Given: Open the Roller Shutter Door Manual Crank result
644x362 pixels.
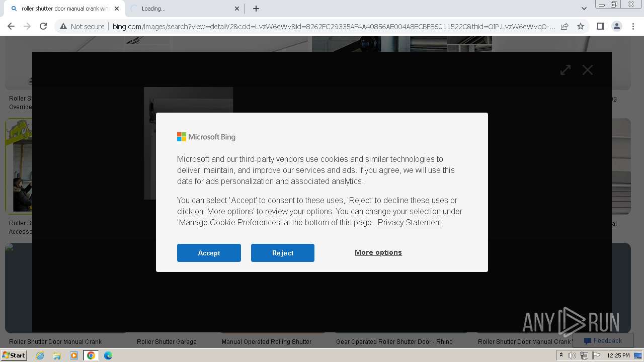Looking at the screenshot, I should tap(55, 342).
